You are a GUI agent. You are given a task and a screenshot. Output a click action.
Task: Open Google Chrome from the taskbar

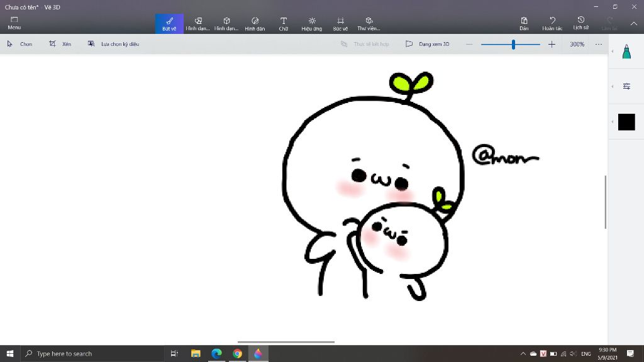237,353
